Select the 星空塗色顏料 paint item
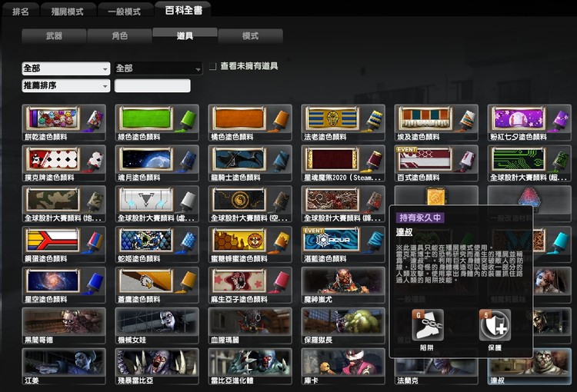 pyautogui.click(x=64, y=285)
